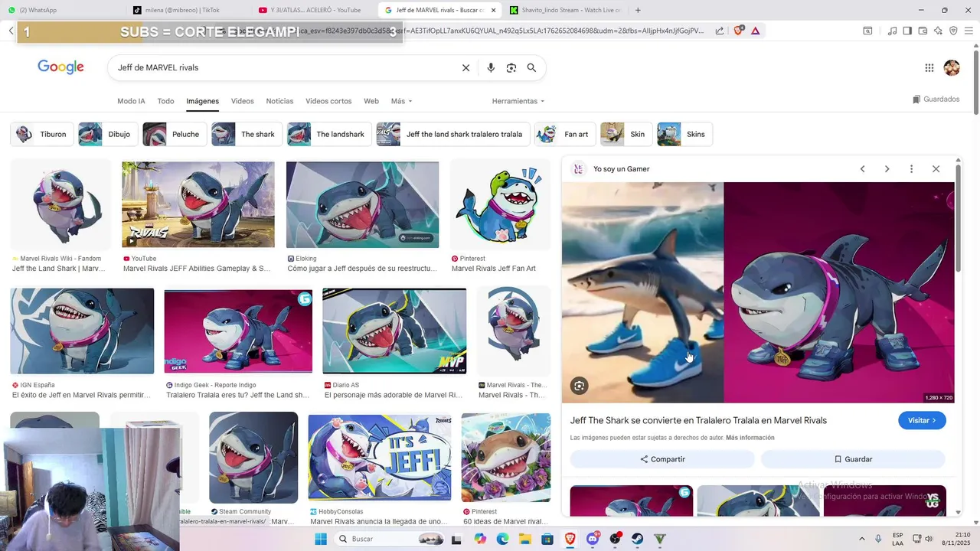Click the Google logo
The image size is (980, 551).
coord(60,67)
